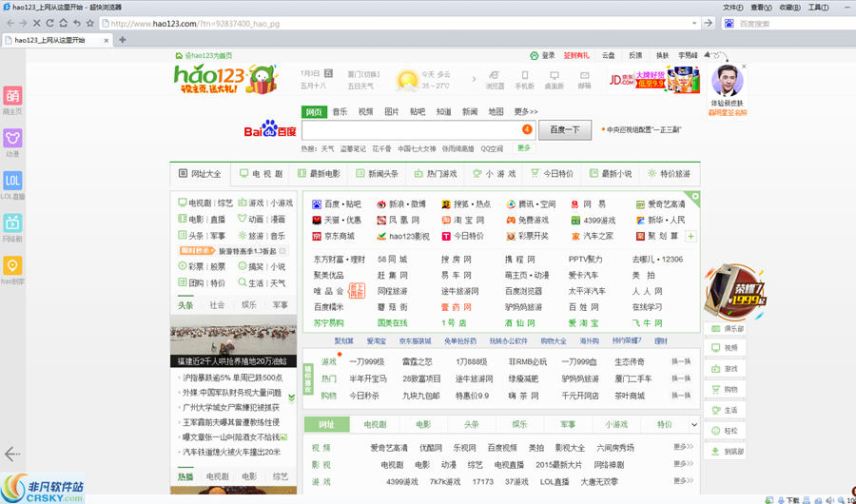Open the 查看(V) menu
Image resolution: width=856 pixels, height=504 pixels.
pyautogui.click(x=761, y=7)
